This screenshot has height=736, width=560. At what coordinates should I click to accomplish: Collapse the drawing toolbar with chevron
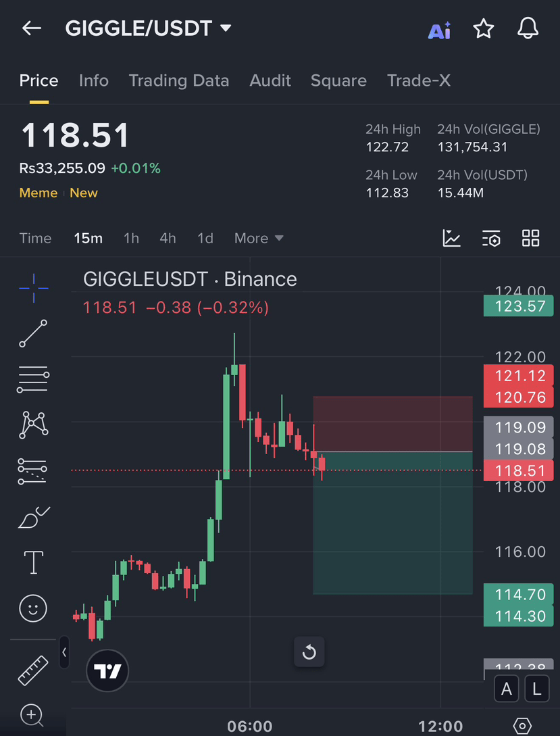[64, 652]
